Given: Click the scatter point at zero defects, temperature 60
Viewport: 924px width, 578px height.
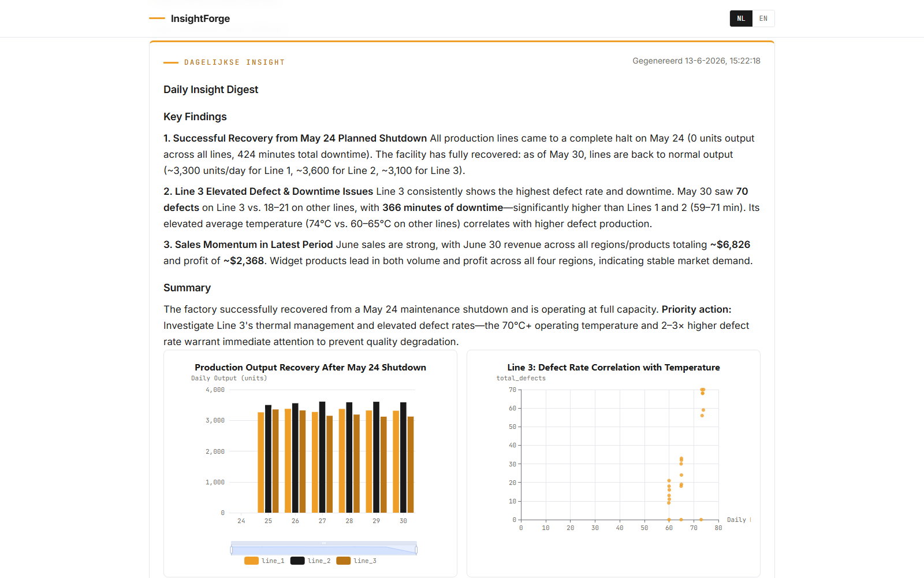Looking at the screenshot, I should (669, 520).
